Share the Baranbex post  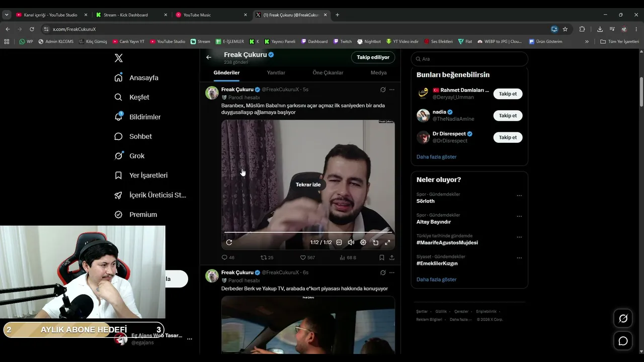[x=392, y=257]
